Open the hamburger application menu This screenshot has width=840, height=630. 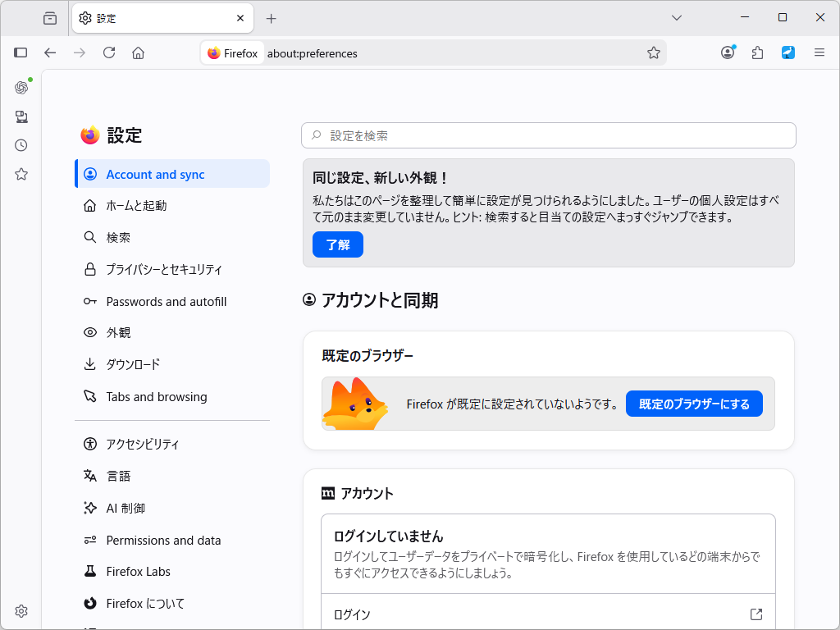(x=819, y=52)
